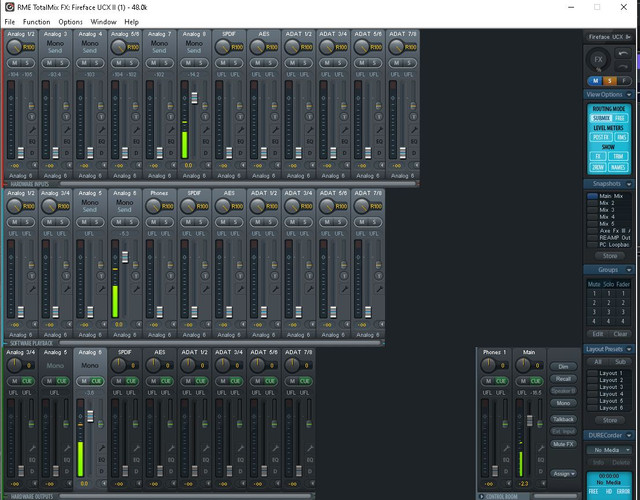640x500 pixels.
Task: Open EQ on Control Room Phones 1 strip
Action: click(506, 460)
